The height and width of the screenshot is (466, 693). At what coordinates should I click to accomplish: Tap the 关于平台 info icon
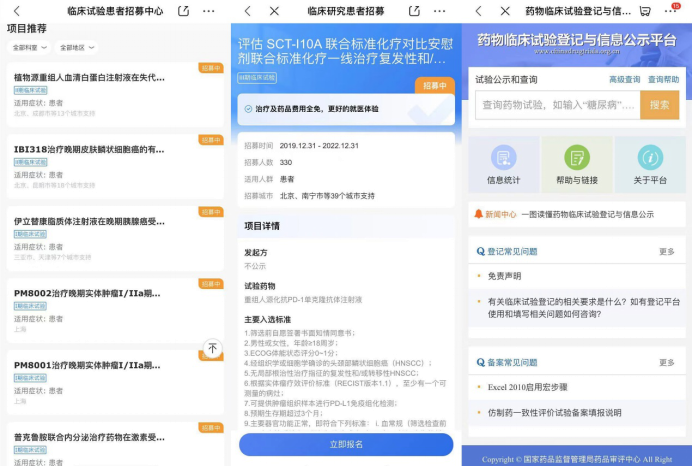pos(650,158)
